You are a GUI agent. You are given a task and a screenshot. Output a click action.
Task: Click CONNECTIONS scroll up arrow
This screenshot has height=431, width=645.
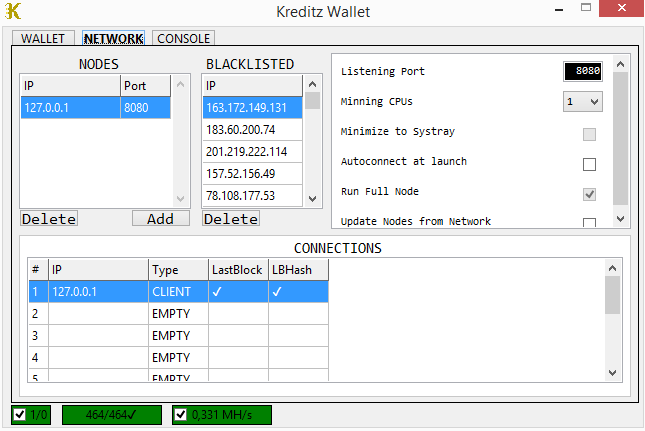(613, 268)
